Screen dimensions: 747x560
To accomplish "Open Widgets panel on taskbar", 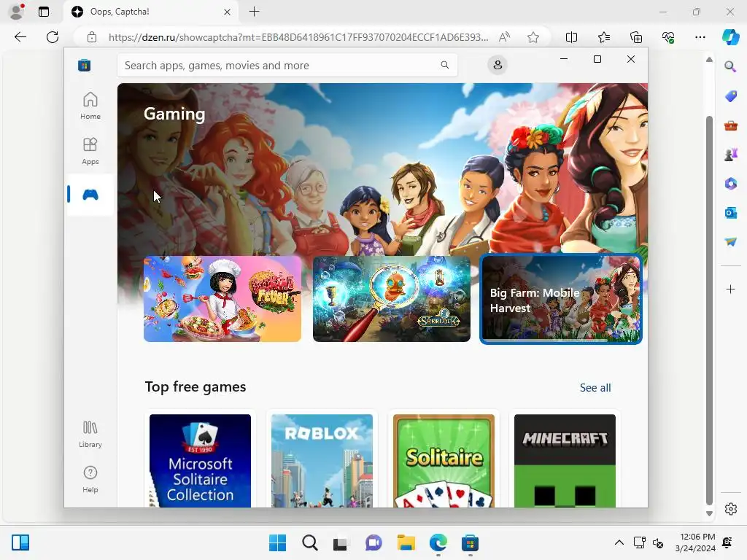I will 20,542.
